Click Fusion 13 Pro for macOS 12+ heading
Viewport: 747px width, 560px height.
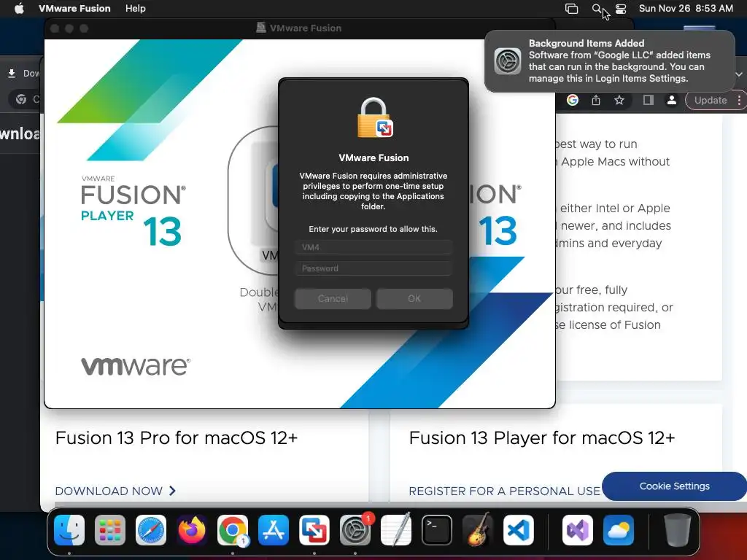click(177, 437)
